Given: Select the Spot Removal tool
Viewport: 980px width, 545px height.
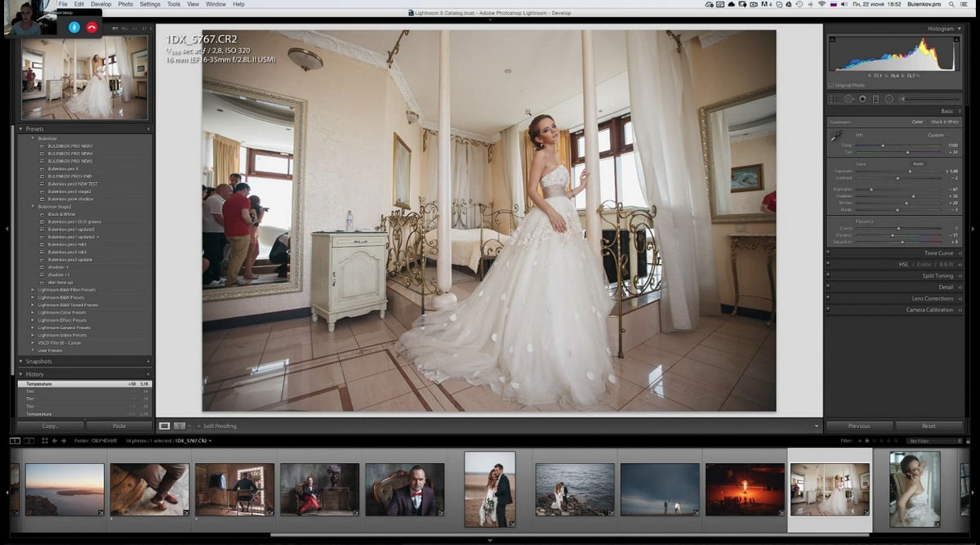Looking at the screenshot, I should pos(849,99).
